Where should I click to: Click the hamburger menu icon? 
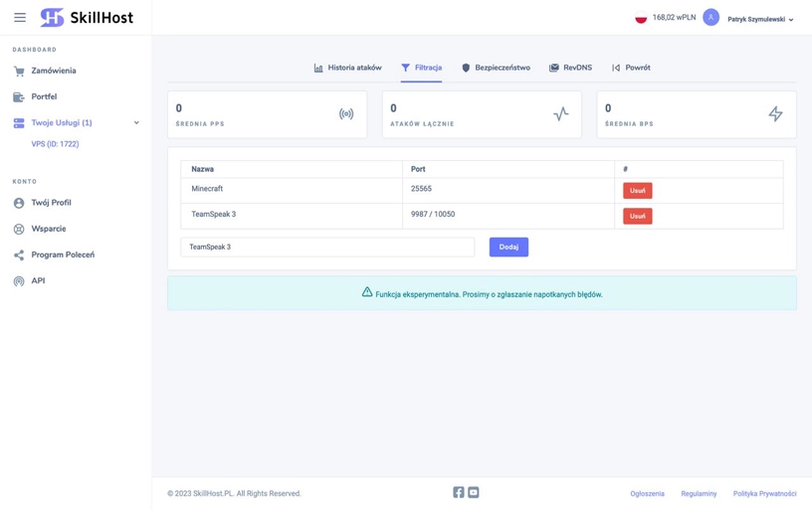20,18
